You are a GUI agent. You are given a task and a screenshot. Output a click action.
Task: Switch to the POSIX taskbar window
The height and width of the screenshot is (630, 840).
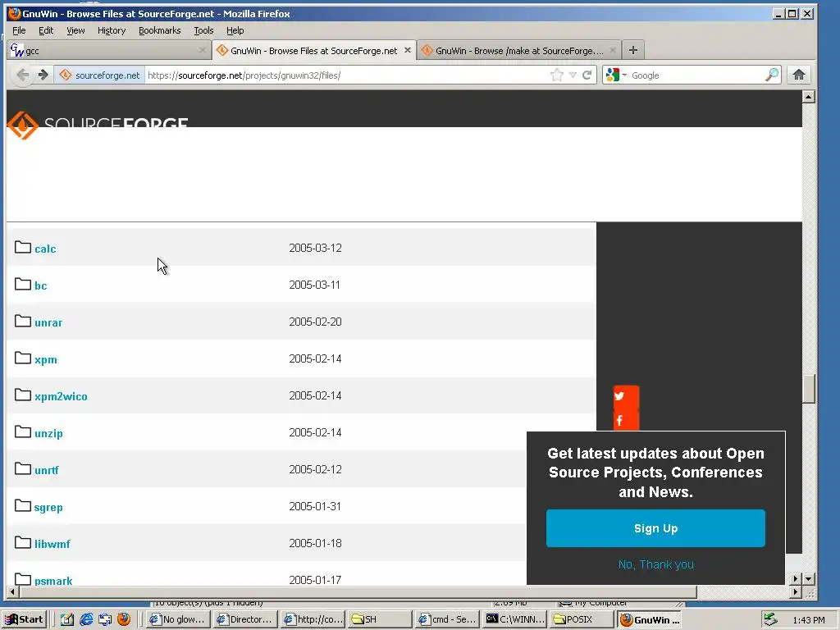click(x=581, y=619)
